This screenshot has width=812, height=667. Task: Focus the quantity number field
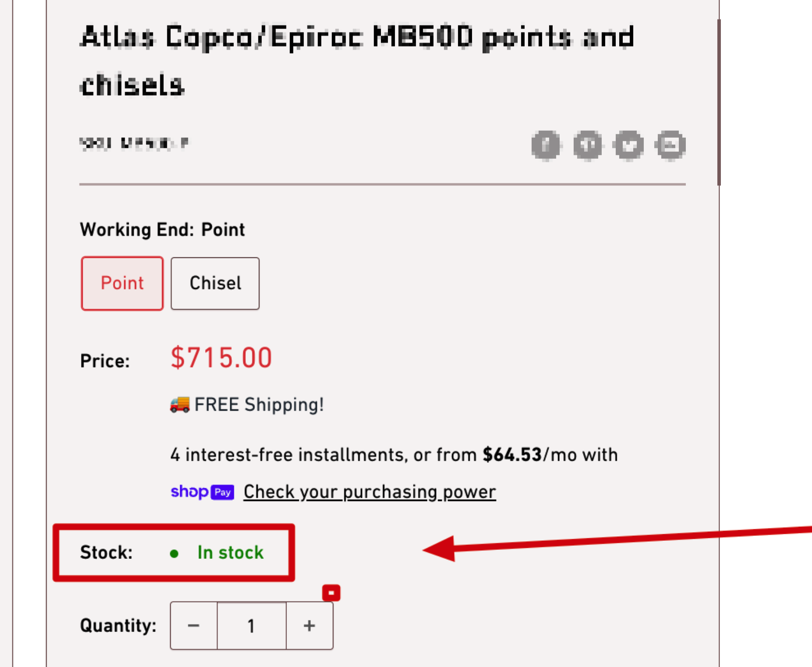251,626
